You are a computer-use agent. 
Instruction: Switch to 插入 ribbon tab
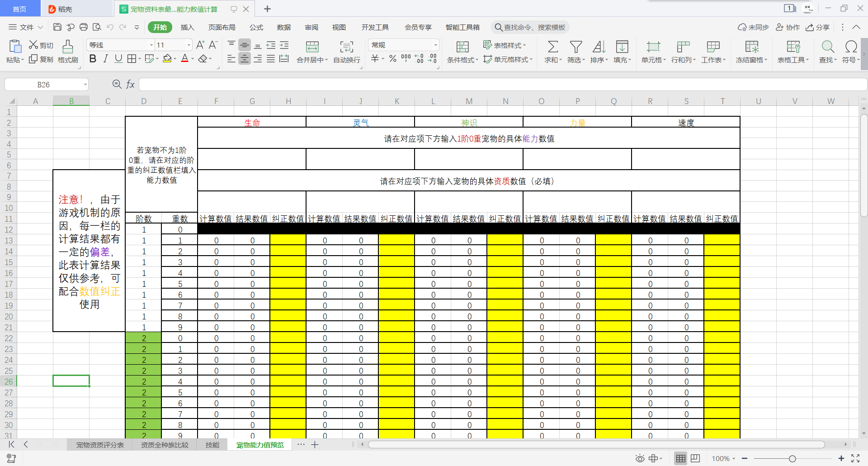[x=187, y=27]
